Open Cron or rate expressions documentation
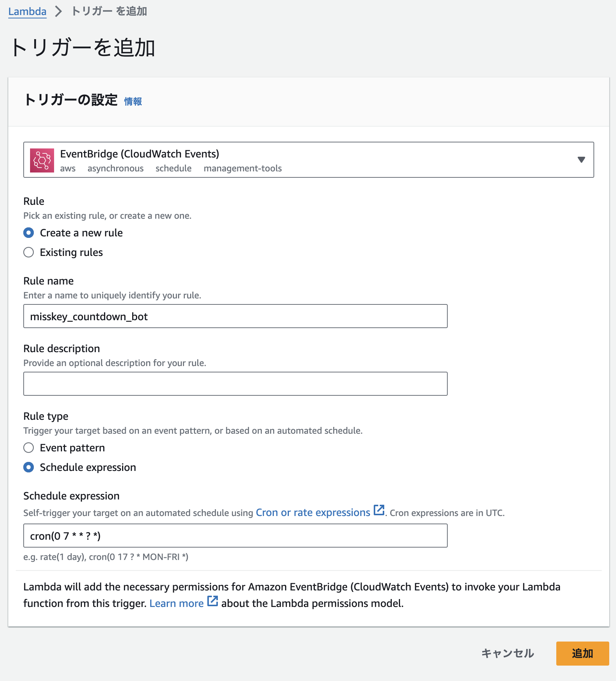616x681 pixels. point(313,513)
